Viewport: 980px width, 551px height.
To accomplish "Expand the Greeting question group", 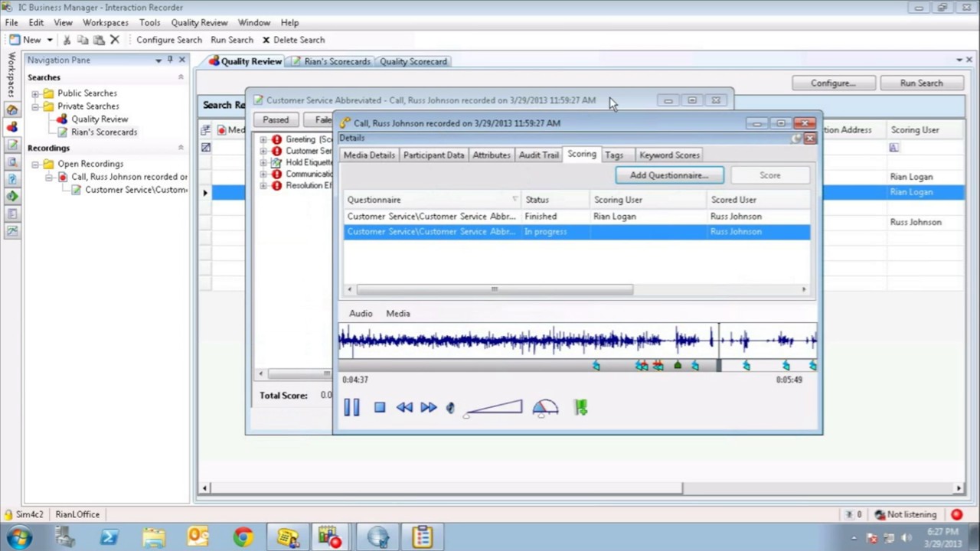I will [x=263, y=139].
